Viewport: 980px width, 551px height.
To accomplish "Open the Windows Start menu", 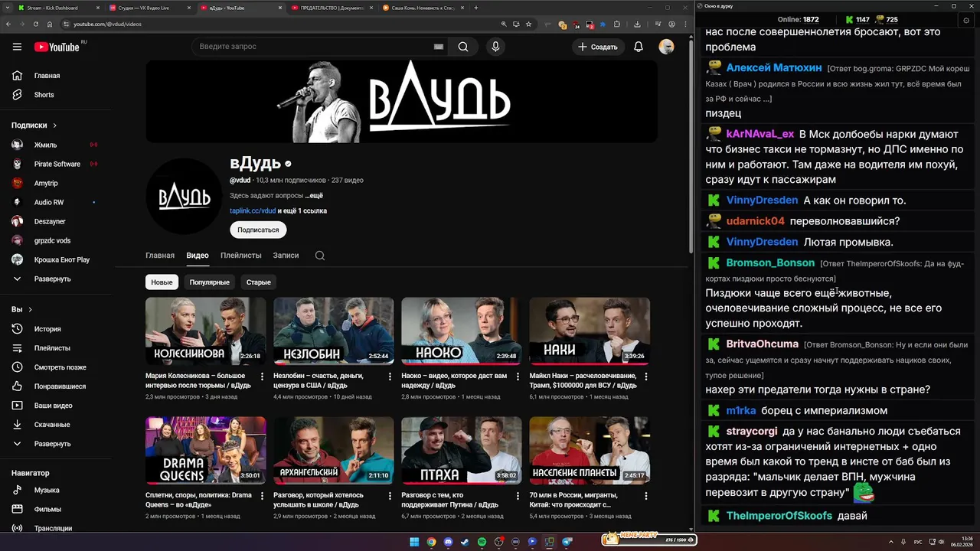I will pos(414,542).
